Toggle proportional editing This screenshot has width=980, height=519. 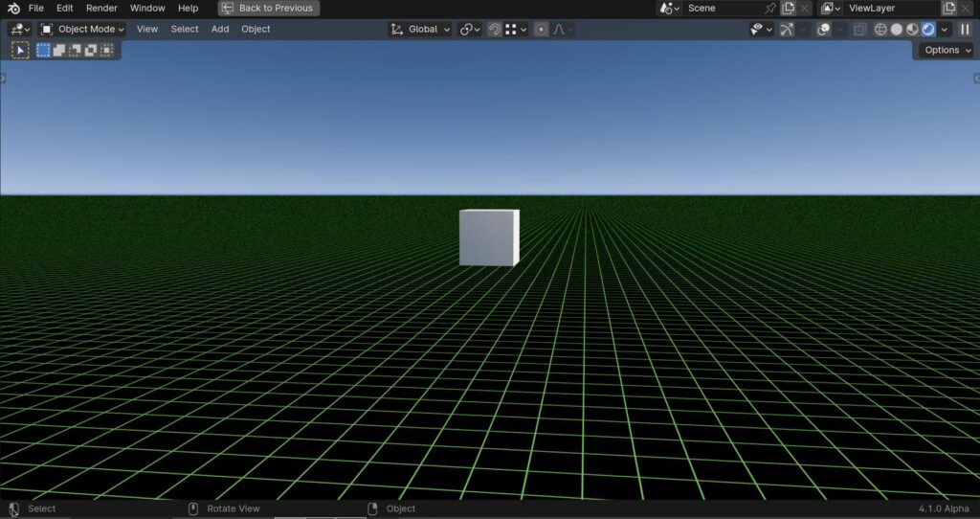[x=542, y=30]
